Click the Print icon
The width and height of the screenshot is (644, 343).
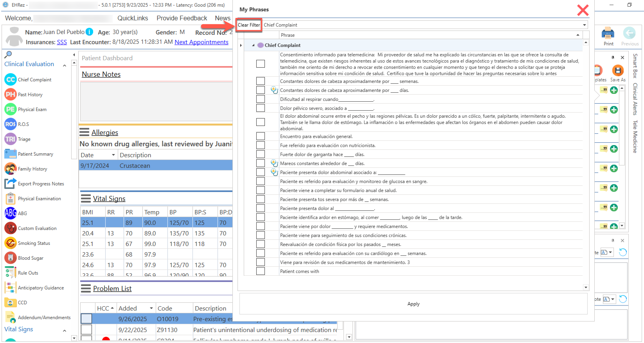(608, 34)
